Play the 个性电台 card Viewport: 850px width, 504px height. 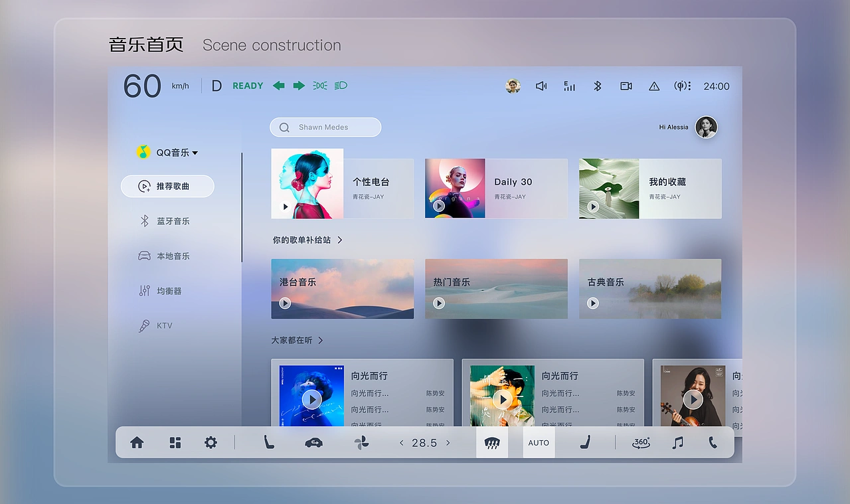(286, 207)
